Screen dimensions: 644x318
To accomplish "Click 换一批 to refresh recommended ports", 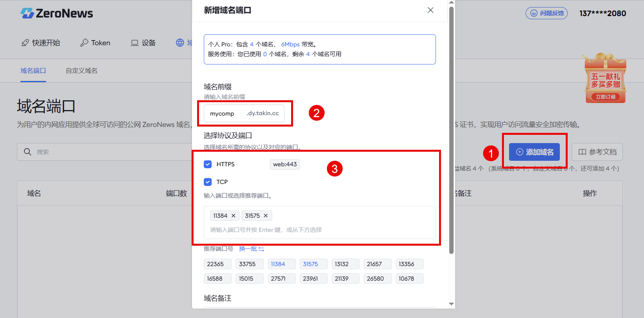I will click(251, 249).
